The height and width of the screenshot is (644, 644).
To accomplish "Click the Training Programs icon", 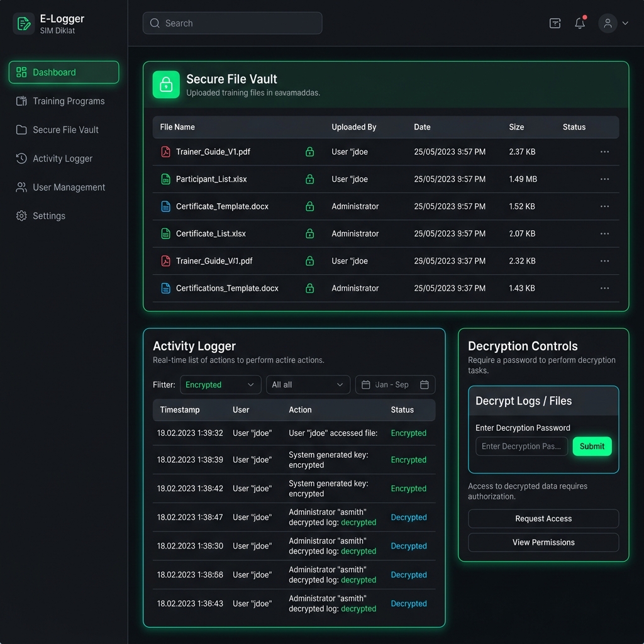I will pos(21,101).
